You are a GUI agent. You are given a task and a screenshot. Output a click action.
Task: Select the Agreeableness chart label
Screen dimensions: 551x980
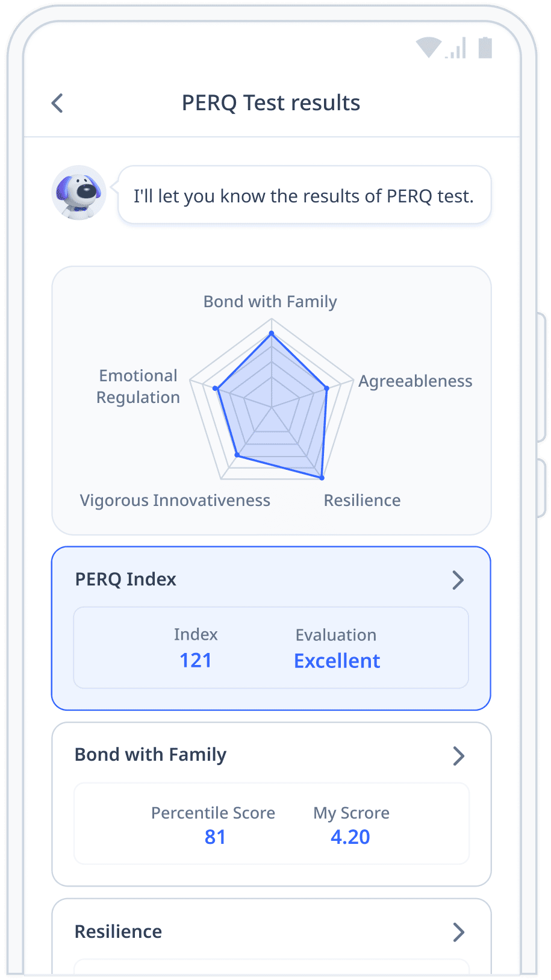point(416,381)
